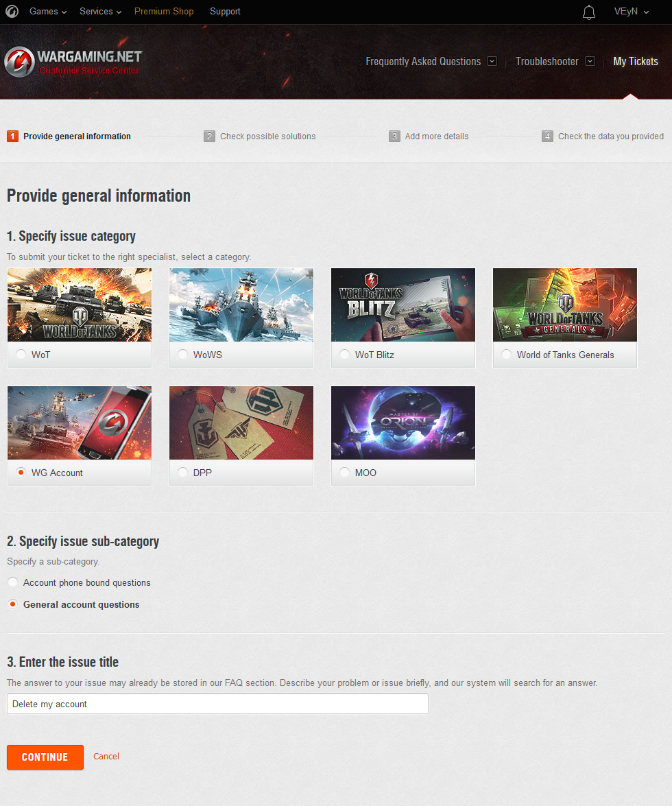The width and height of the screenshot is (672, 806).
Task: Click the World of Warships ships image
Action: coord(241,305)
